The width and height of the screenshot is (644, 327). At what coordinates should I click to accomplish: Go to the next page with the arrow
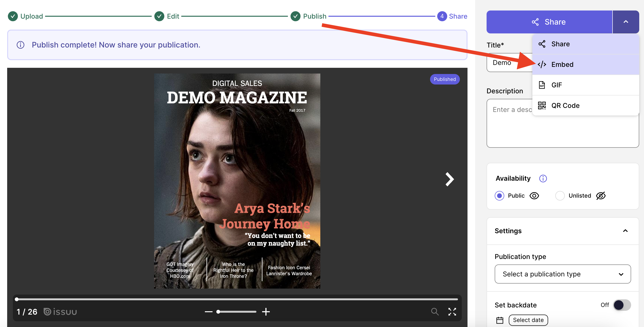point(449,179)
